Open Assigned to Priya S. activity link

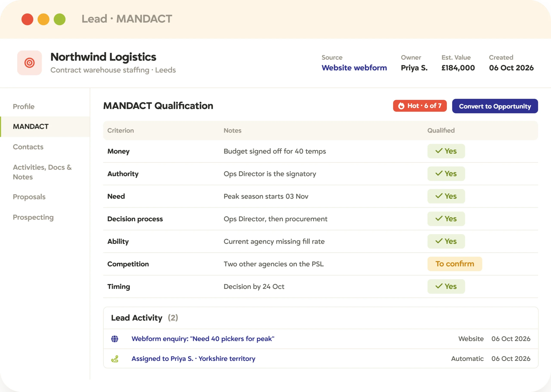click(x=193, y=359)
